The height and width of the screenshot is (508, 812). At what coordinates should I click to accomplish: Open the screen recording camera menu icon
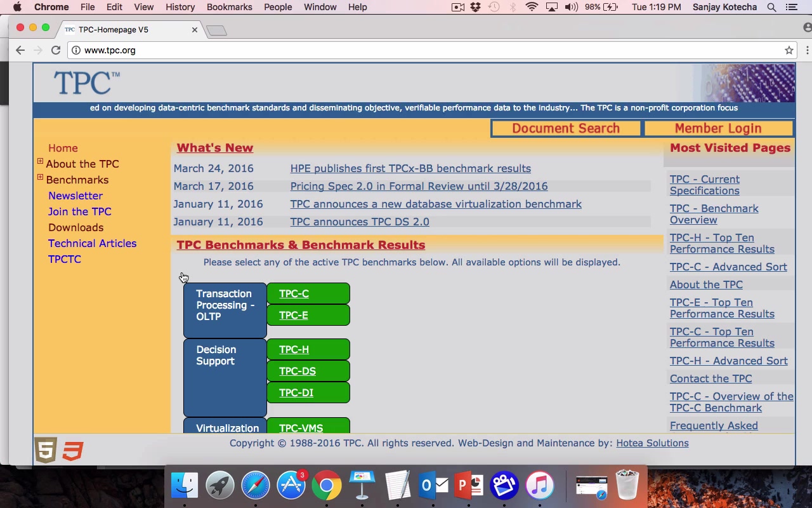(x=457, y=7)
